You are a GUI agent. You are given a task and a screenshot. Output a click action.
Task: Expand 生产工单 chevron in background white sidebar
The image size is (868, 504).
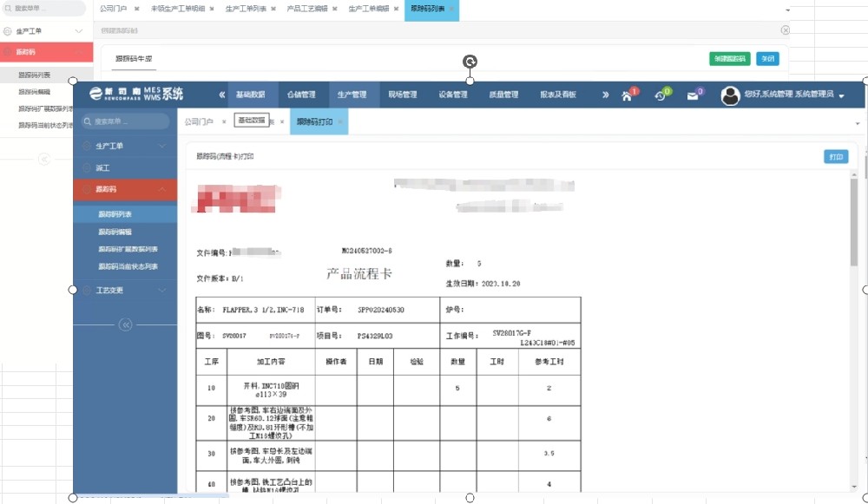pyautogui.click(x=79, y=31)
